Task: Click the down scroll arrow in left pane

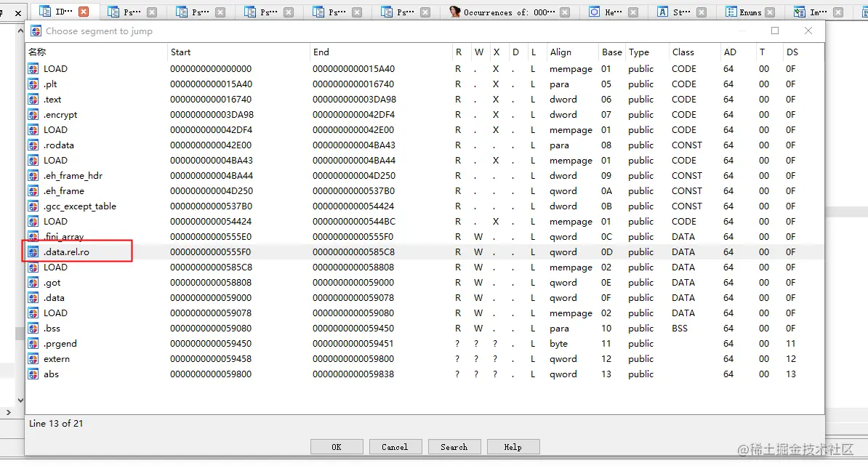Action: pyautogui.click(x=20, y=400)
